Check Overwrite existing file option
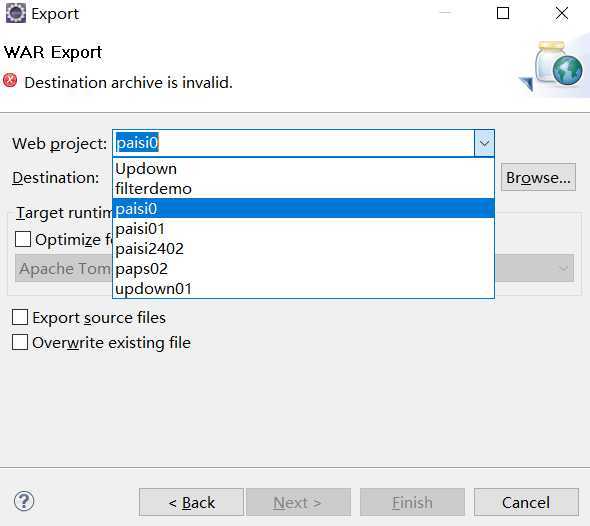The width and height of the screenshot is (590, 526). pos(20,342)
